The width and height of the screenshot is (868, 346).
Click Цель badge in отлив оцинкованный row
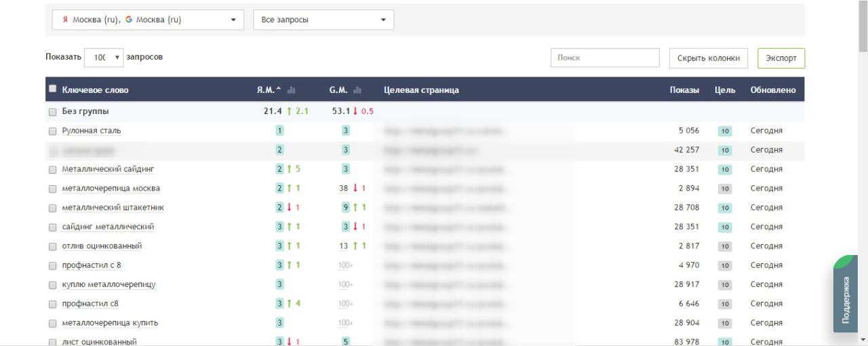click(725, 246)
